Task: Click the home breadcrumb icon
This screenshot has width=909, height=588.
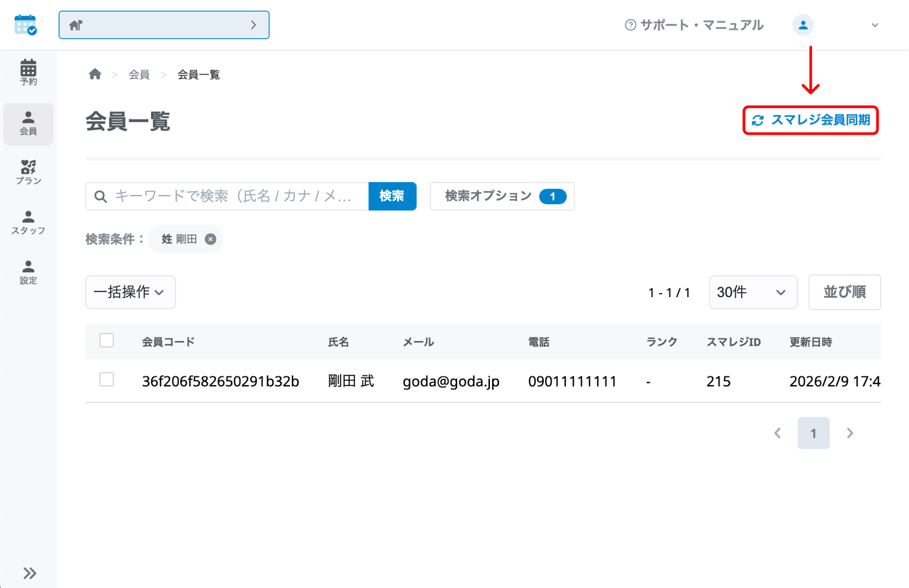Action: click(95, 74)
